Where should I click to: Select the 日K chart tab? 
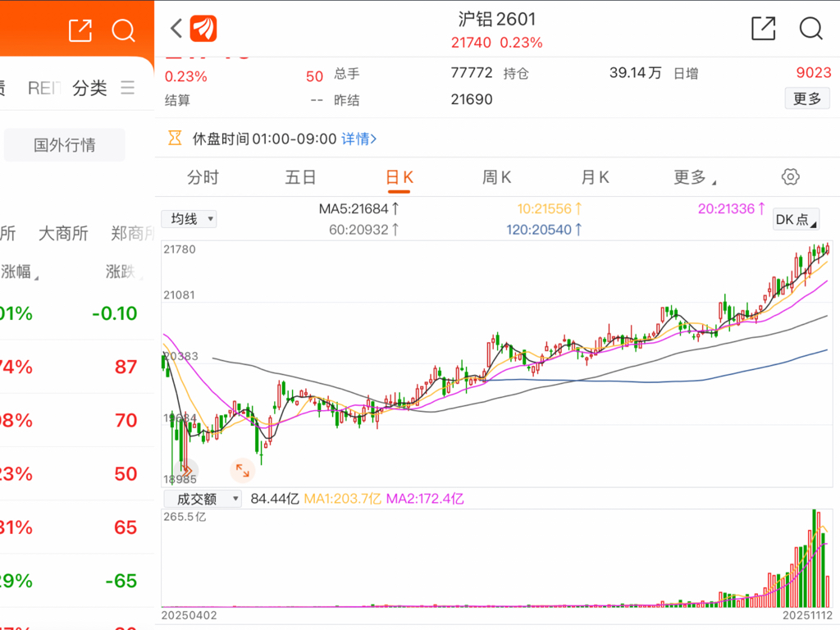399,177
